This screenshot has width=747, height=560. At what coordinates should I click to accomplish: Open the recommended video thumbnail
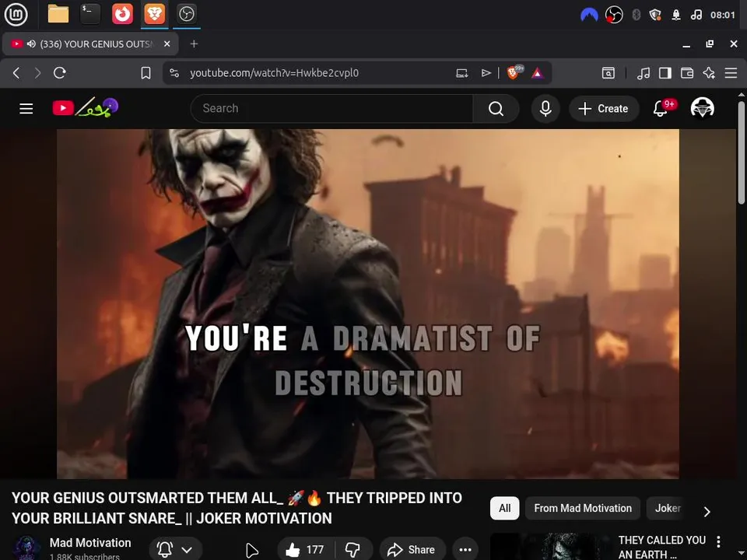tap(551, 547)
